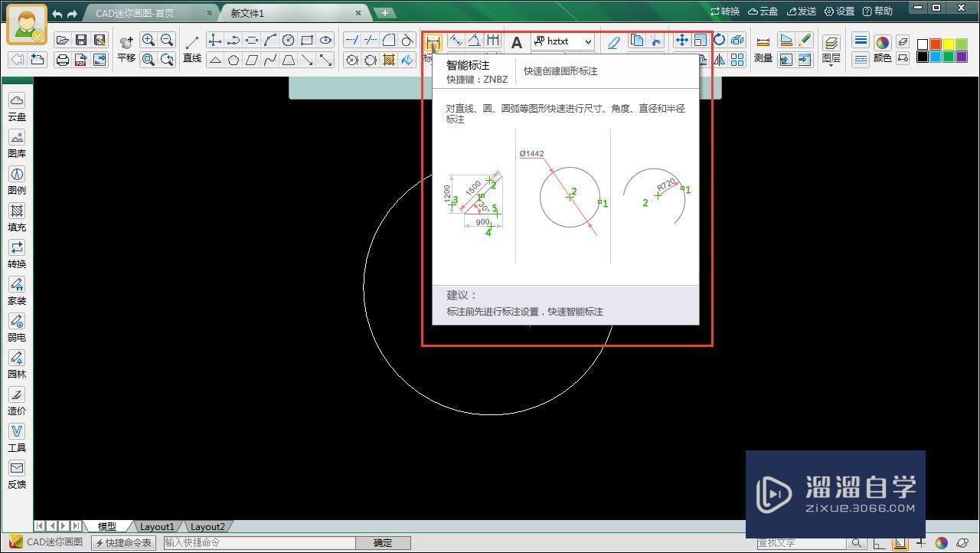Image resolution: width=980 pixels, height=553 pixels.
Task: Select the triangle shape tool
Action: (215, 60)
